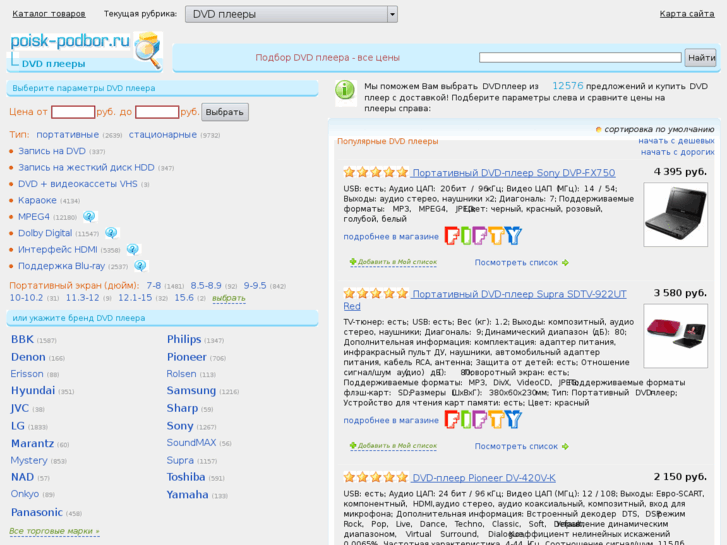This screenshot has height=545, width=727.
Task: Choose Philips brand
Action: 184,339
